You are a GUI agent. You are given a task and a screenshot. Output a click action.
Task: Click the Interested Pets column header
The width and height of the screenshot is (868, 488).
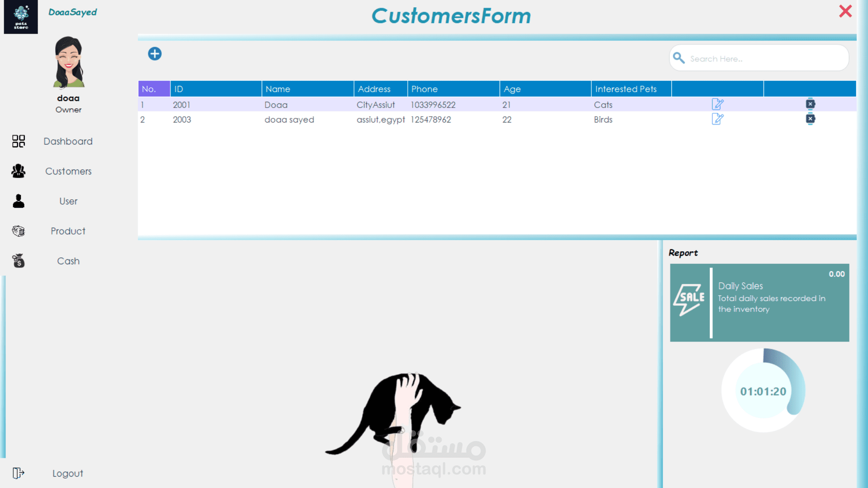click(x=631, y=89)
